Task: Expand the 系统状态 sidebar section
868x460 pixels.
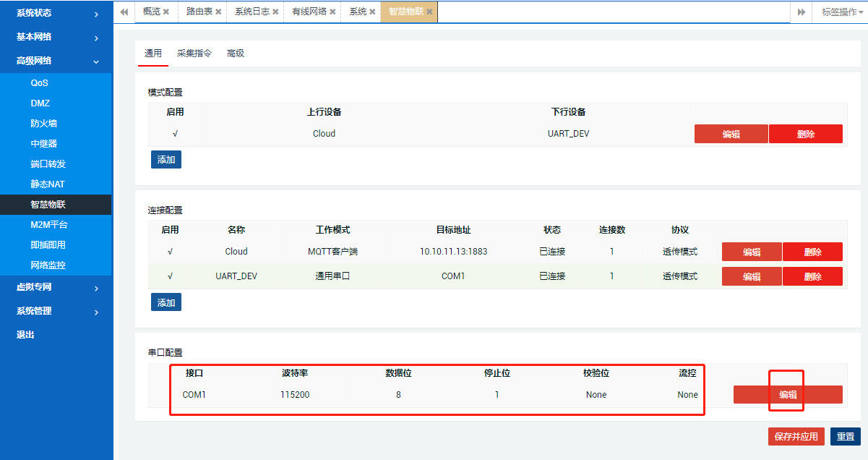Action: point(35,13)
